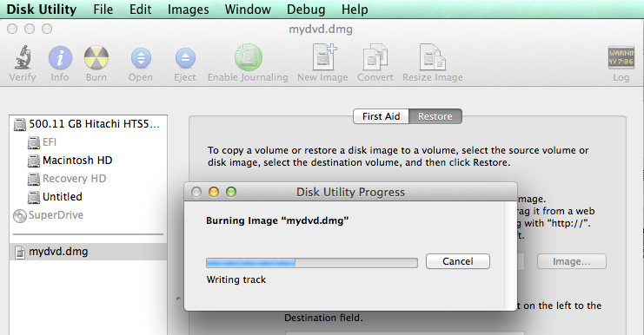Select mydvd.dmg in the sidebar
This screenshot has width=644, height=335.
pyautogui.click(x=88, y=252)
